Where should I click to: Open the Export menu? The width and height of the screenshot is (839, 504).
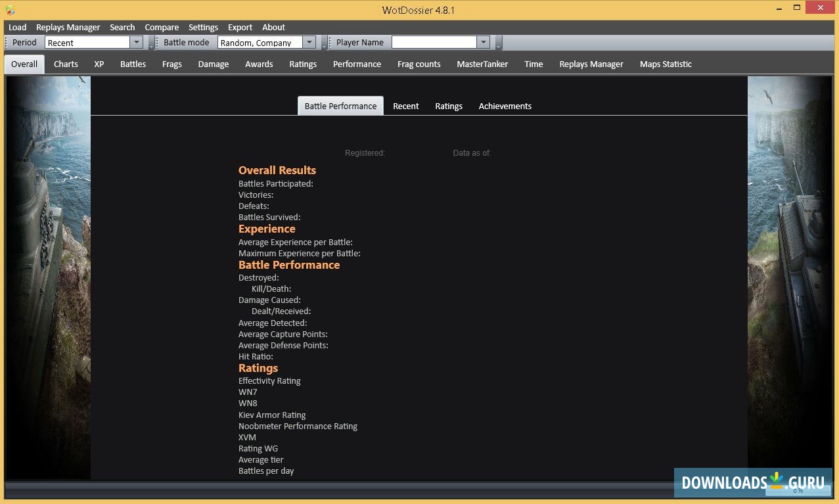(240, 27)
